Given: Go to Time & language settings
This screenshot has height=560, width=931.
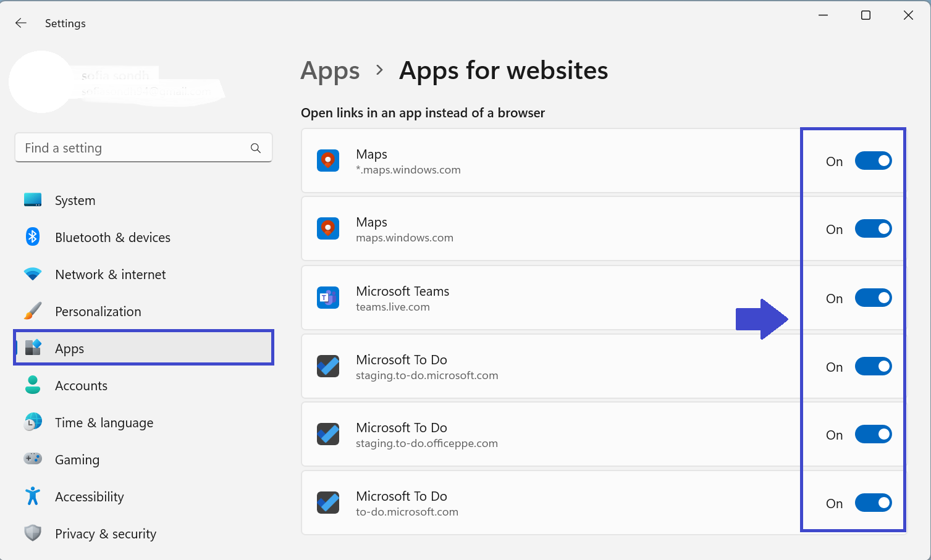Looking at the screenshot, I should click(104, 423).
